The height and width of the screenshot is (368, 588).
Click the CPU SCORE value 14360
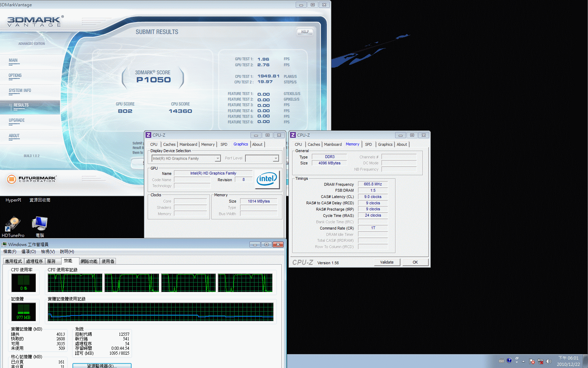click(180, 111)
